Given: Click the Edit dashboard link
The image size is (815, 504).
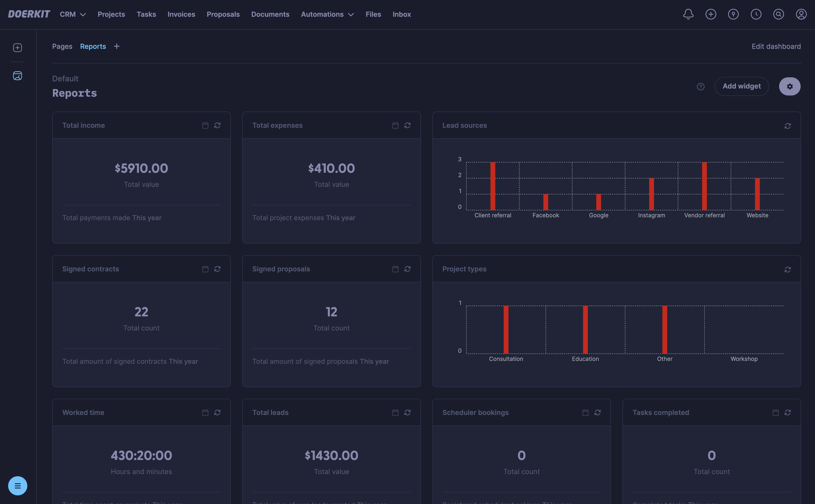Looking at the screenshot, I should coord(776,46).
